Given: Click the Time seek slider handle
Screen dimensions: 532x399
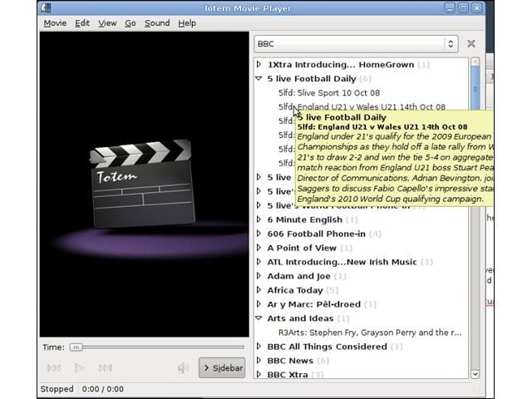Looking at the screenshot, I should [76, 347].
